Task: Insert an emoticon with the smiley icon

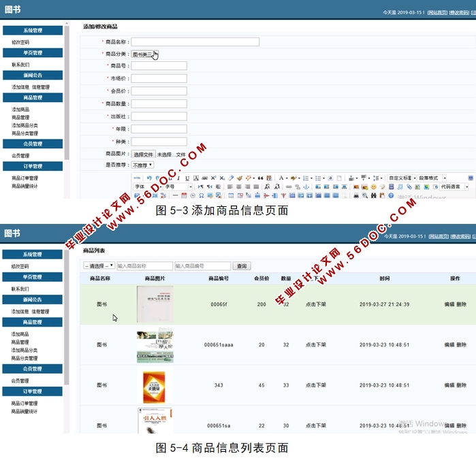Action: pyautogui.click(x=374, y=186)
